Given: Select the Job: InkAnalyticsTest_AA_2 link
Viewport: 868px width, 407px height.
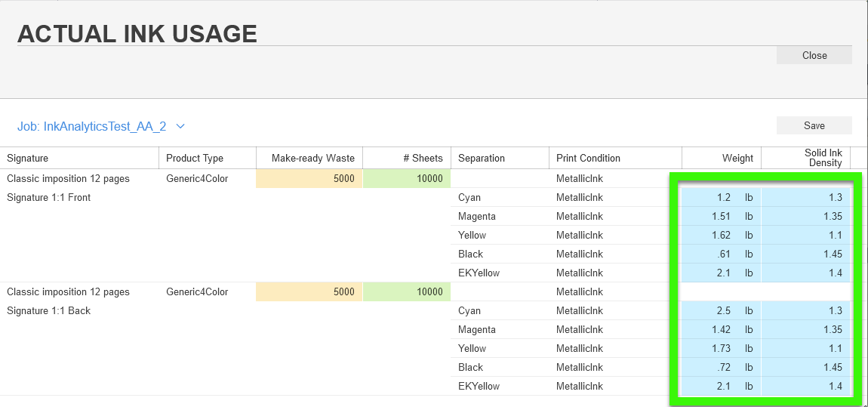Looking at the screenshot, I should pyautogui.click(x=92, y=126).
